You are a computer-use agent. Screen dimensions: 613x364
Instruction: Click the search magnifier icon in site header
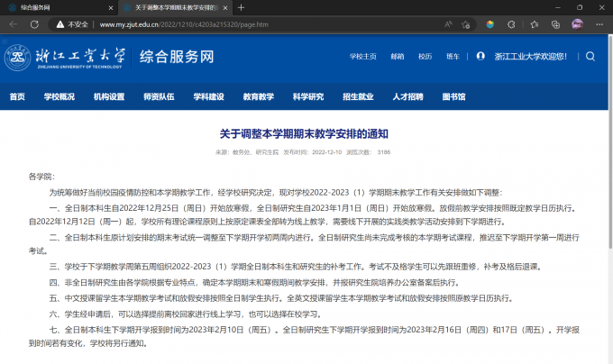[590, 56]
